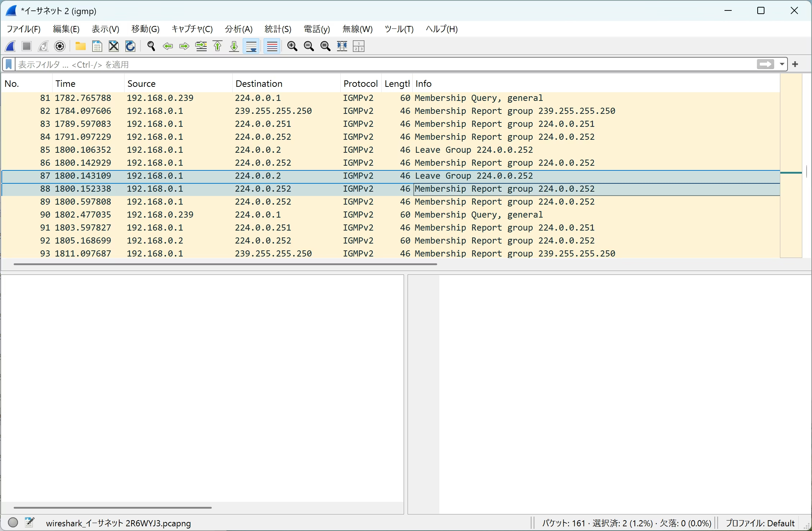Image resolution: width=812 pixels, height=531 pixels.
Task: Open the 統計(S) menu
Action: pyautogui.click(x=277, y=29)
